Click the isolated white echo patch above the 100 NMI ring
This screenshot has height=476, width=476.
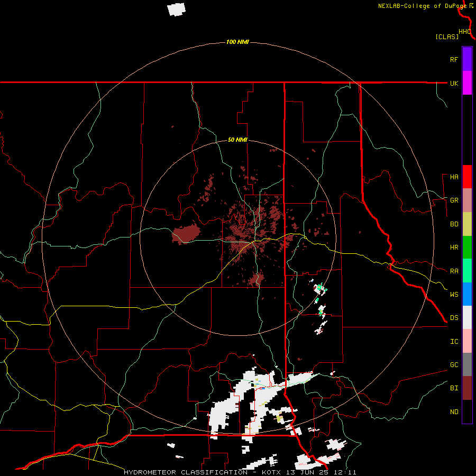point(176,9)
